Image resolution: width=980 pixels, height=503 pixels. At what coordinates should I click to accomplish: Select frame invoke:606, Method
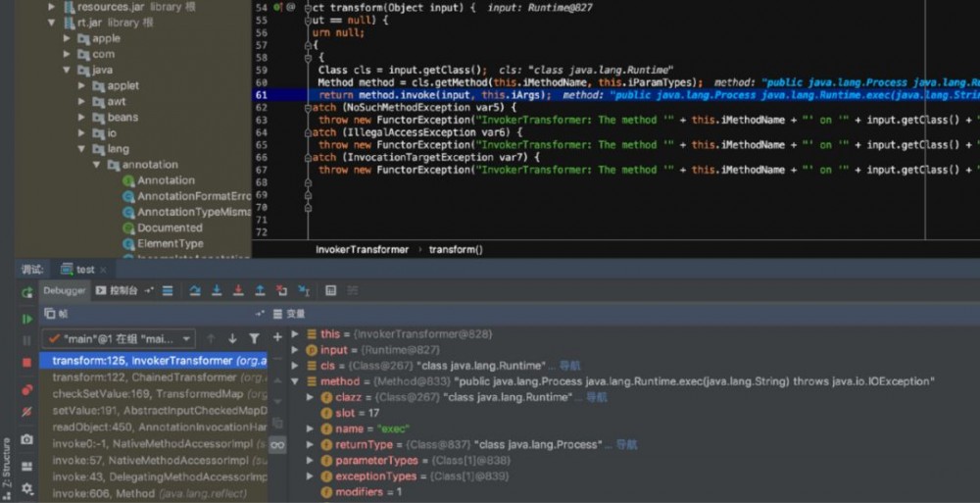(x=153, y=493)
